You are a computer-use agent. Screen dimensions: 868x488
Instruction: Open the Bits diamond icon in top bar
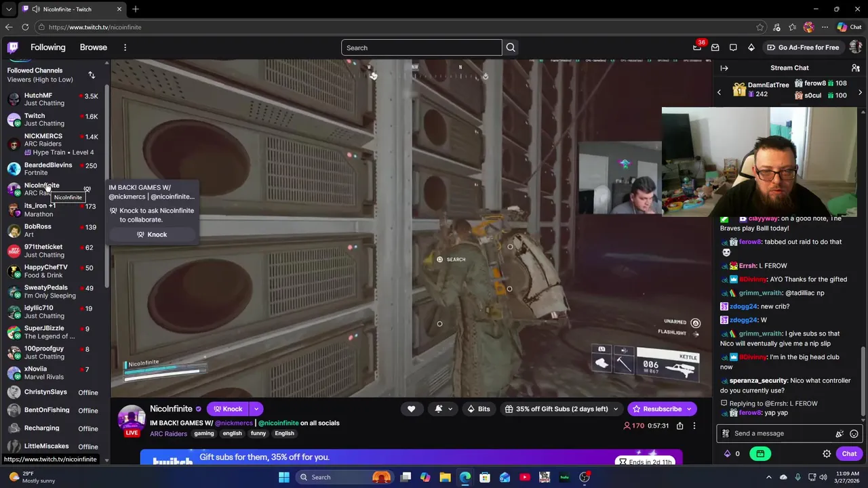(x=751, y=47)
